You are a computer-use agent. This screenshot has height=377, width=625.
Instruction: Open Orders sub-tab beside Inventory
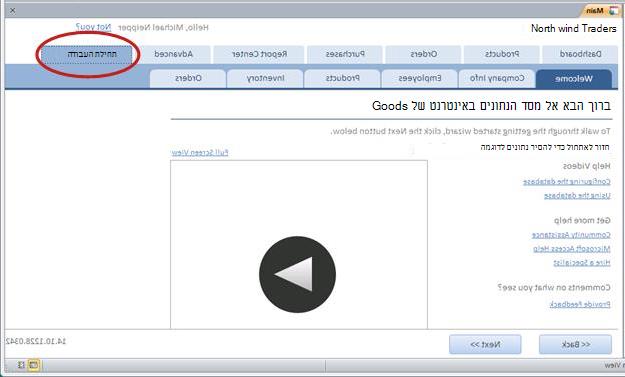tap(188, 79)
